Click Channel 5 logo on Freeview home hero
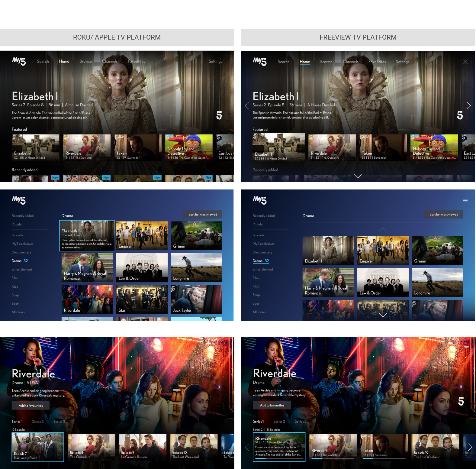476x469 pixels. coord(460,115)
